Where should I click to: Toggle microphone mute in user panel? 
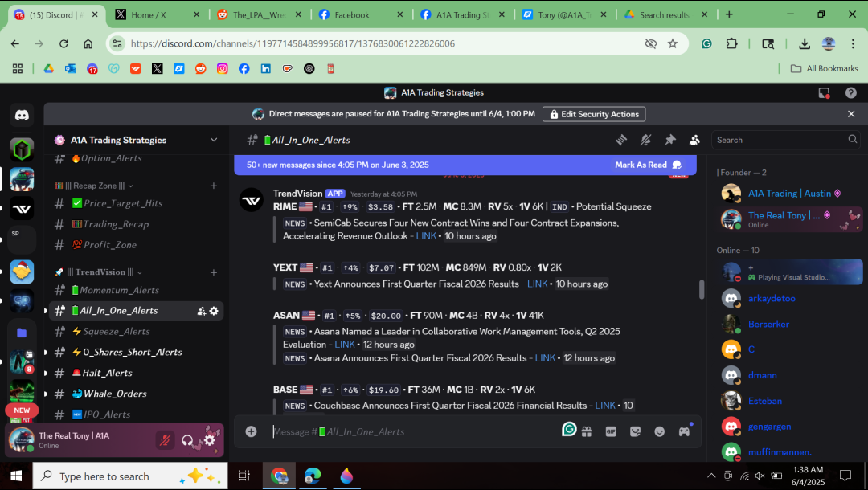pos(165,440)
